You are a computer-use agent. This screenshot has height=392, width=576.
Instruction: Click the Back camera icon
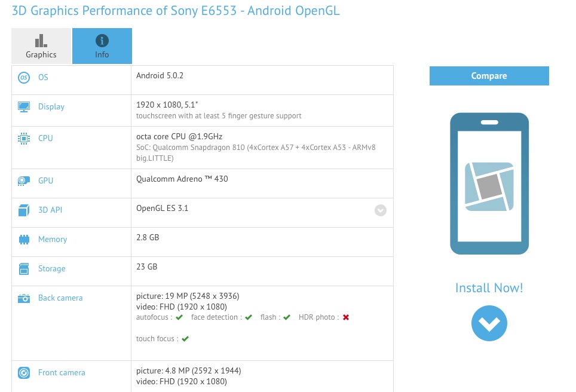(24, 298)
